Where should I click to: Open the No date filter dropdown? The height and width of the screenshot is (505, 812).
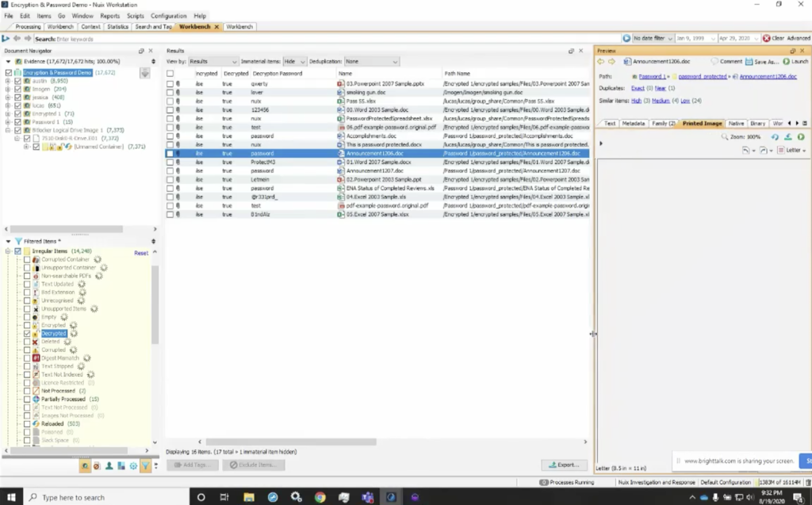pyautogui.click(x=653, y=38)
